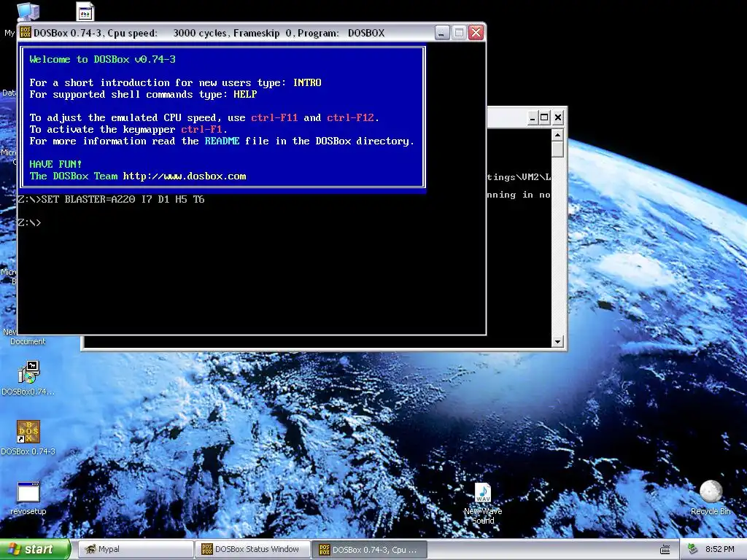Click DOSBox 0.74-3 Cpu taskbar button
Image resolution: width=747 pixels, height=560 pixels.
[370, 549]
